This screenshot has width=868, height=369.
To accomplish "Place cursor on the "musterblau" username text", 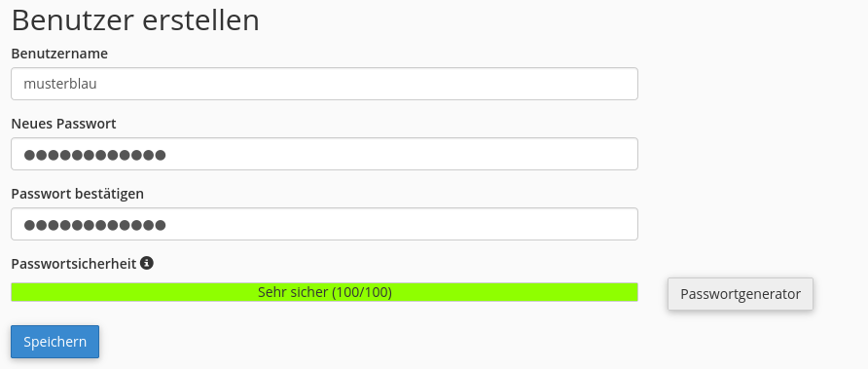I will [60, 84].
